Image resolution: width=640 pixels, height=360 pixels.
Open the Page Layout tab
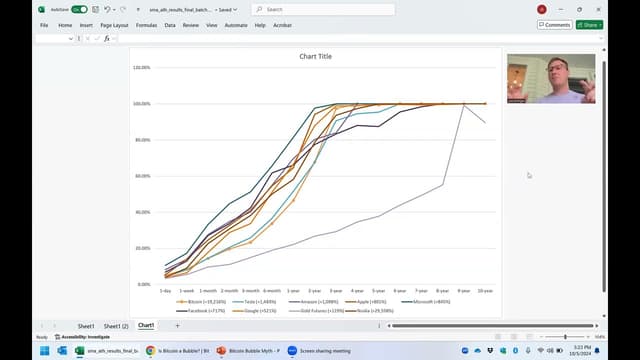(x=114, y=25)
